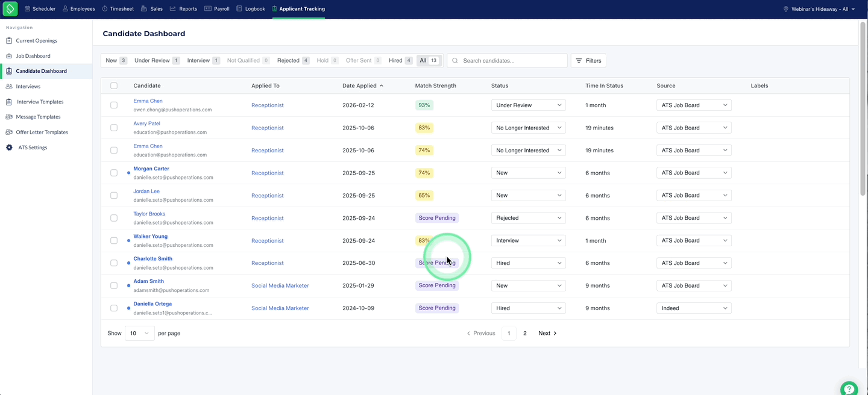868x395 pixels.
Task: Open the Under Review status dropdown
Action: click(529, 105)
